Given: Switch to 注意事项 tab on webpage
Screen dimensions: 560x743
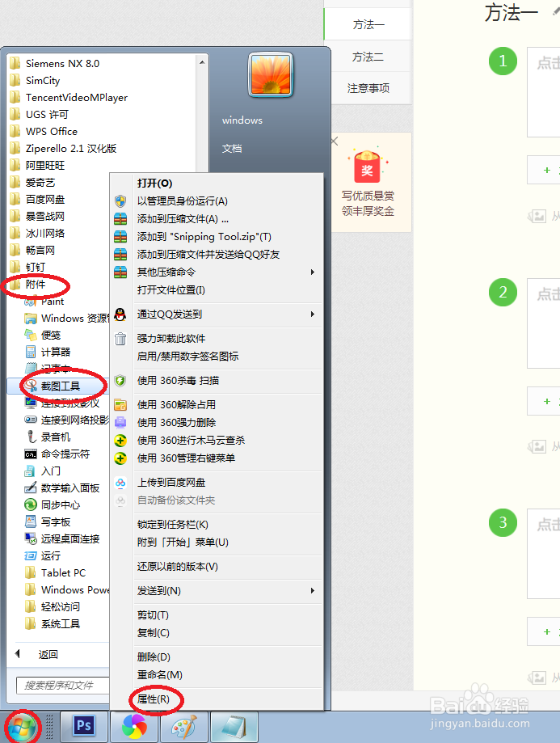Looking at the screenshot, I should pos(368,88).
